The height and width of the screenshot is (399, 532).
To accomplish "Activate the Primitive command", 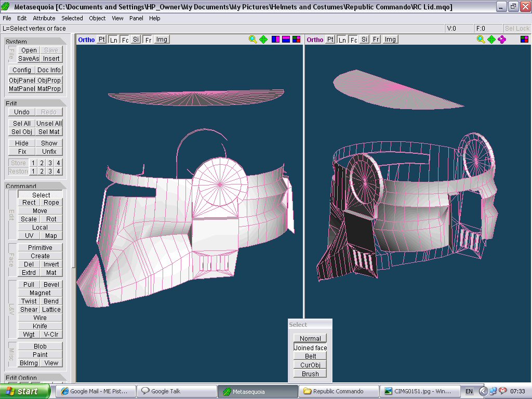I will click(40, 248).
